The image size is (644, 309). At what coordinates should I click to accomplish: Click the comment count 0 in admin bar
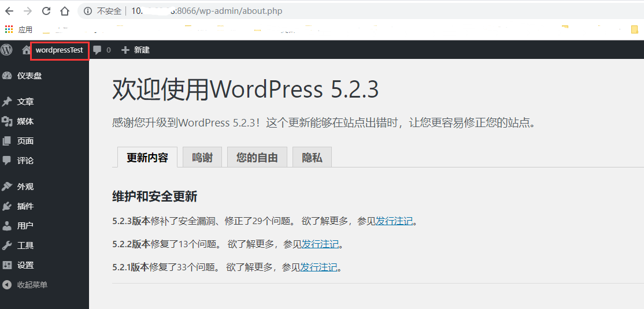(x=109, y=50)
